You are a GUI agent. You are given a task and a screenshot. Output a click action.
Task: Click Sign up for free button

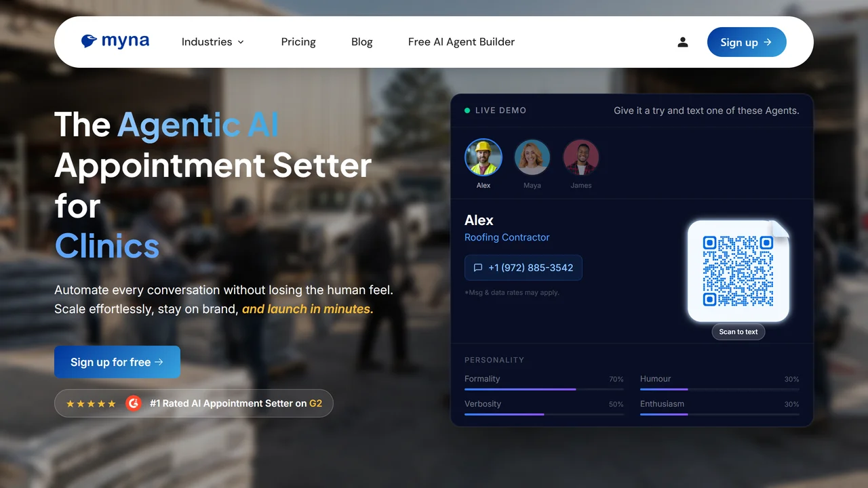coord(117,362)
